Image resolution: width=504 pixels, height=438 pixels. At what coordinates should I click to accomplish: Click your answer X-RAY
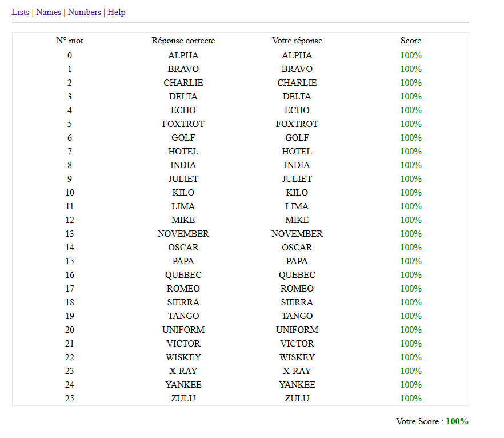297,371
